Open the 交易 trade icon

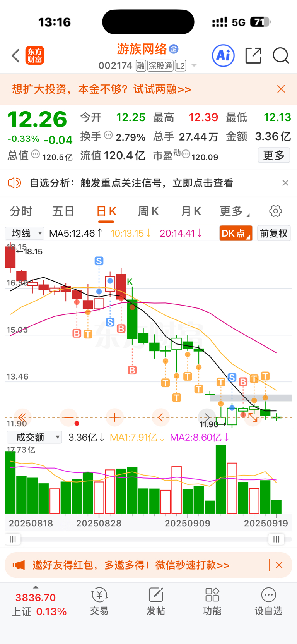tap(99, 602)
